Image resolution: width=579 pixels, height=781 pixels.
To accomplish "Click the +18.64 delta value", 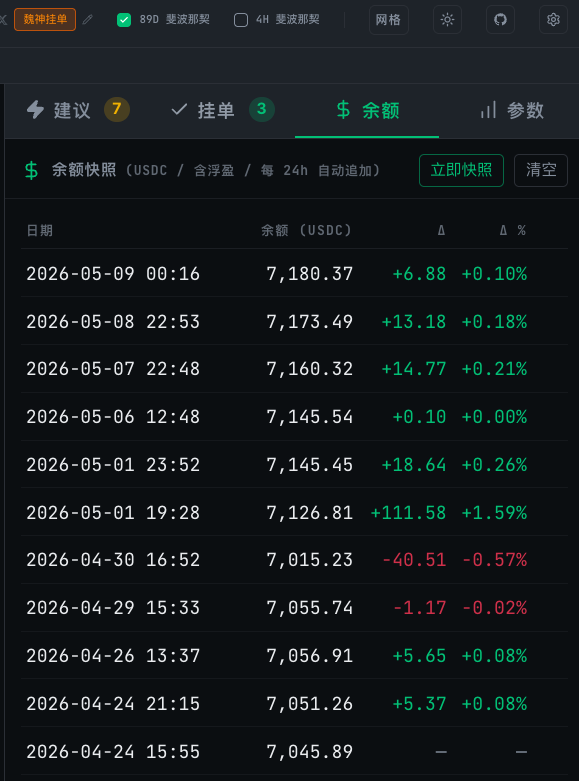I will click(414, 465).
